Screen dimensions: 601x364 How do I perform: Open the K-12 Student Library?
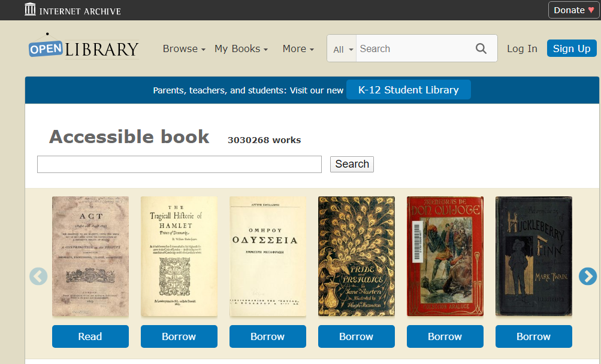pyautogui.click(x=408, y=90)
